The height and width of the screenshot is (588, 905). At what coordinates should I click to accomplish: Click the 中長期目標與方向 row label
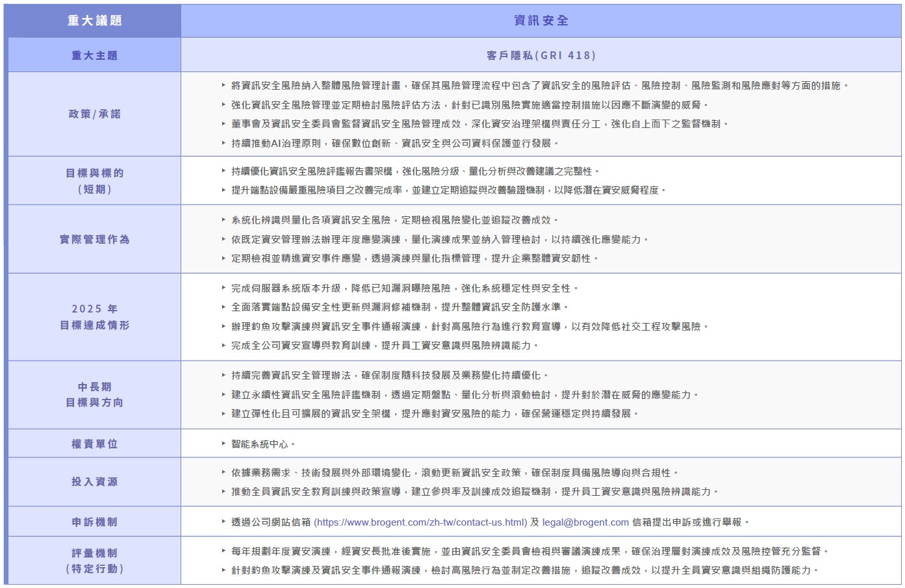(95, 394)
